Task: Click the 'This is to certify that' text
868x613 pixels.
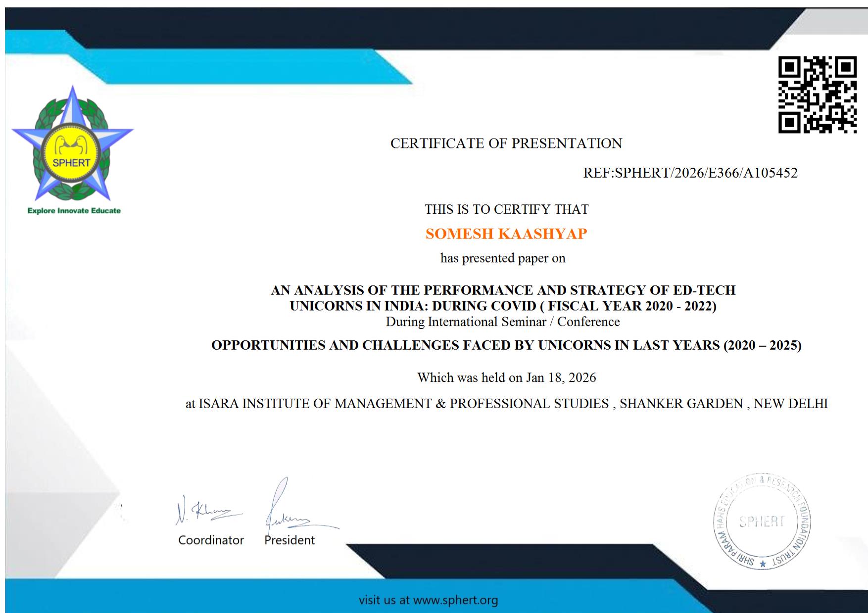Action: [506, 209]
